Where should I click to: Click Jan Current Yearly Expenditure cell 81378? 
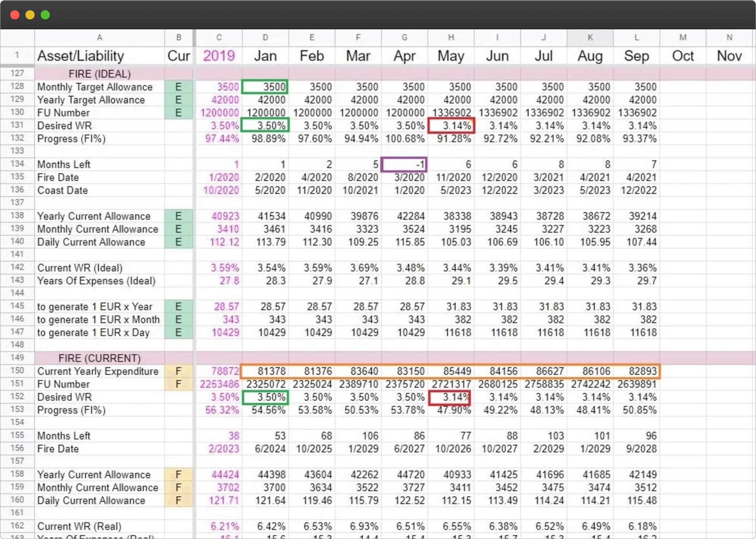tap(265, 371)
